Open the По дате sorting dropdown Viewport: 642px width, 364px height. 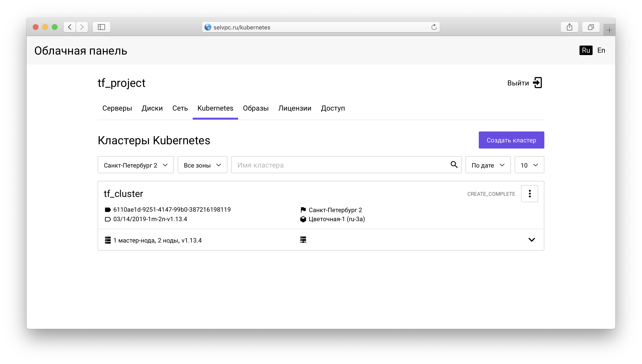click(x=488, y=165)
